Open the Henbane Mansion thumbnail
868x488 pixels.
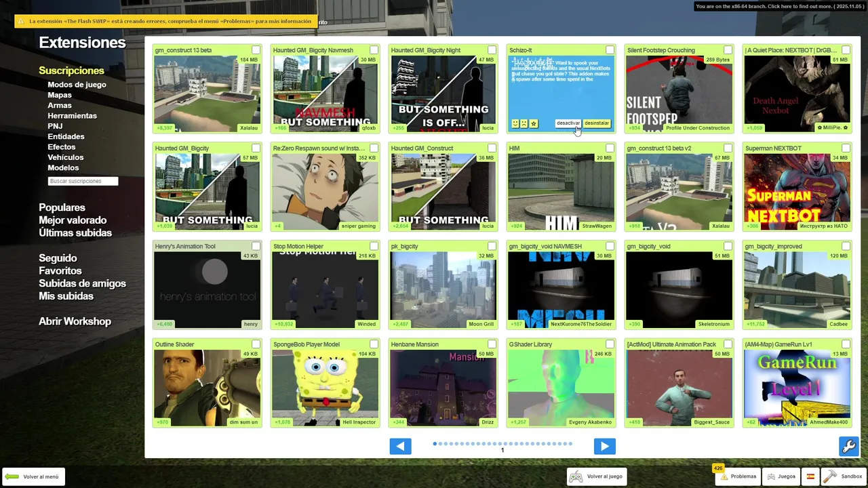pyautogui.click(x=443, y=388)
